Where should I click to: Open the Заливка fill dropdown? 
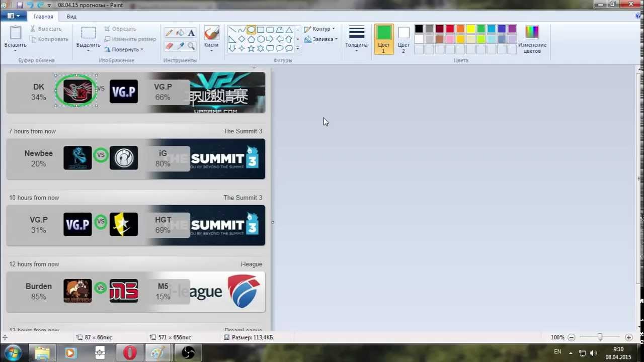pyautogui.click(x=321, y=39)
